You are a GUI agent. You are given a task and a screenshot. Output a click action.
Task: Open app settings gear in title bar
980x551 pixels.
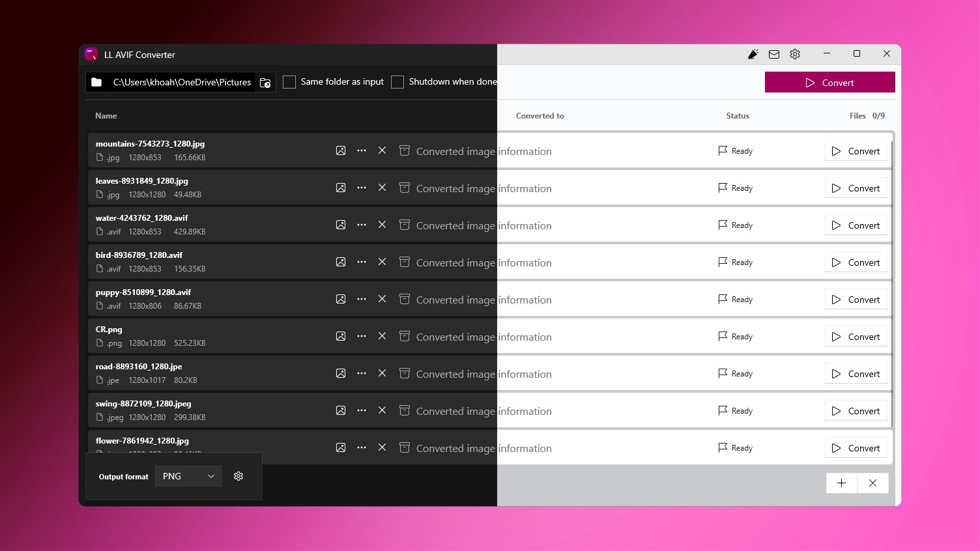pyautogui.click(x=795, y=54)
